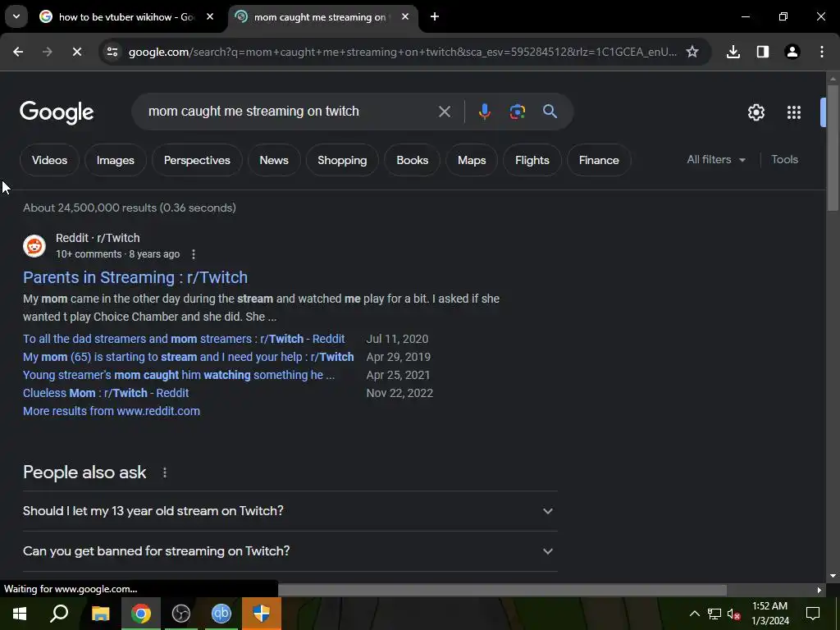840x630 pixels.
Task: Submit search with magnifying glass icon
Action: coord(550,112)
